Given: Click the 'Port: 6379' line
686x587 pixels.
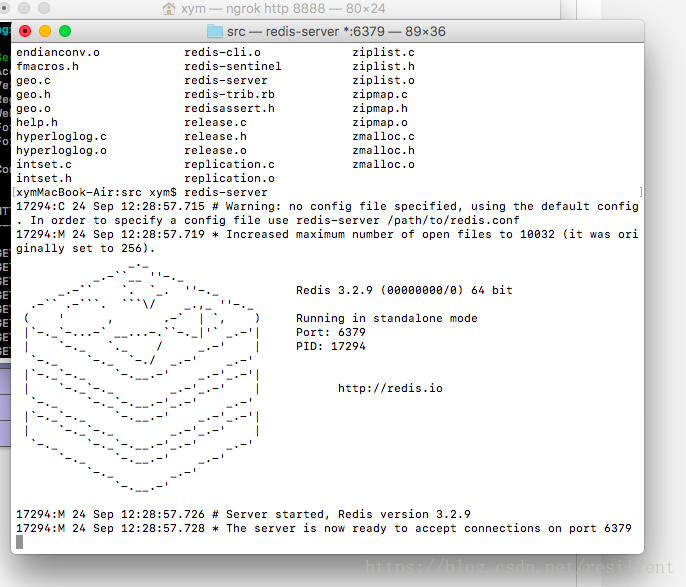Looking at the screenshot, I should [x=331, y=332].
